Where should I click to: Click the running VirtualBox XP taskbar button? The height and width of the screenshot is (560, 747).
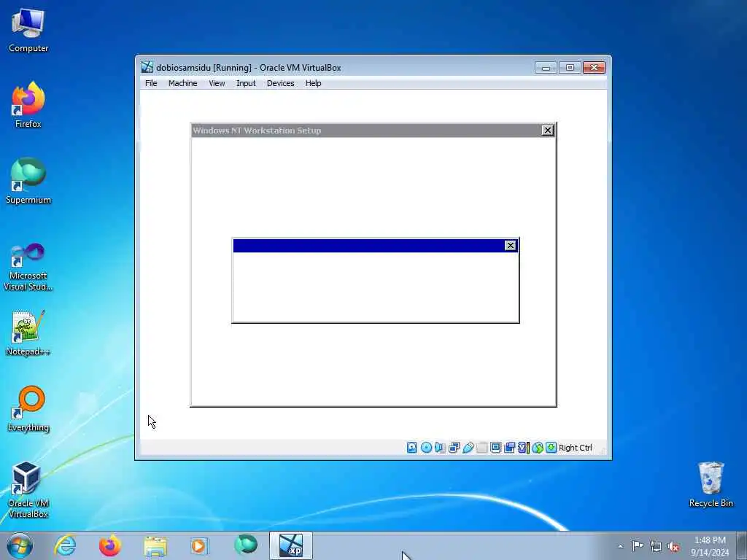291,545
